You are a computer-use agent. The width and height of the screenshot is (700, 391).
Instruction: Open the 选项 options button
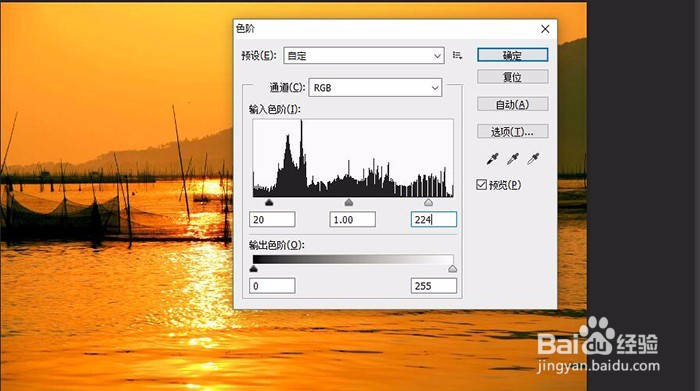coord(512,132)
